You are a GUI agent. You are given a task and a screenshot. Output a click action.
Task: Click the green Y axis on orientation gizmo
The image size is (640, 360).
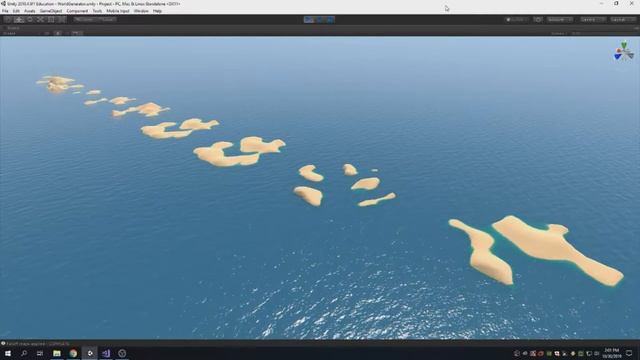pos(624,44)
